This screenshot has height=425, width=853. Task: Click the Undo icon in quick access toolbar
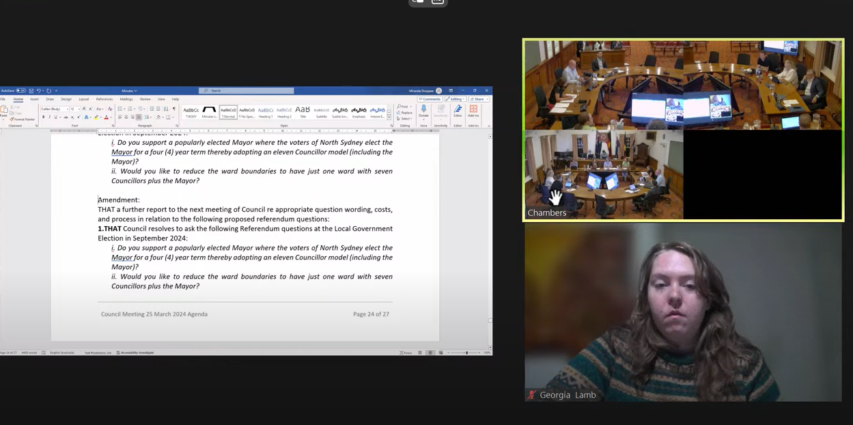pyautogui.click(x=39, y=91)
